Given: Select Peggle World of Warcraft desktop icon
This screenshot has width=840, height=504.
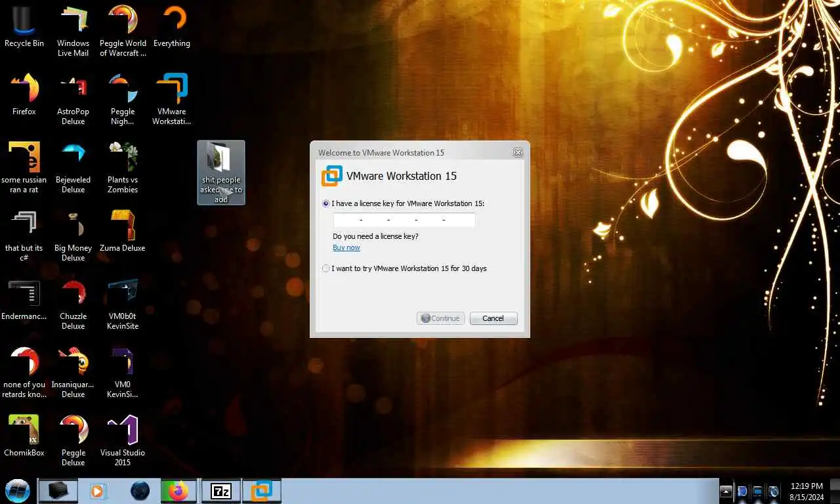Looking at the screenshot, I should click(x=123, y=31).
